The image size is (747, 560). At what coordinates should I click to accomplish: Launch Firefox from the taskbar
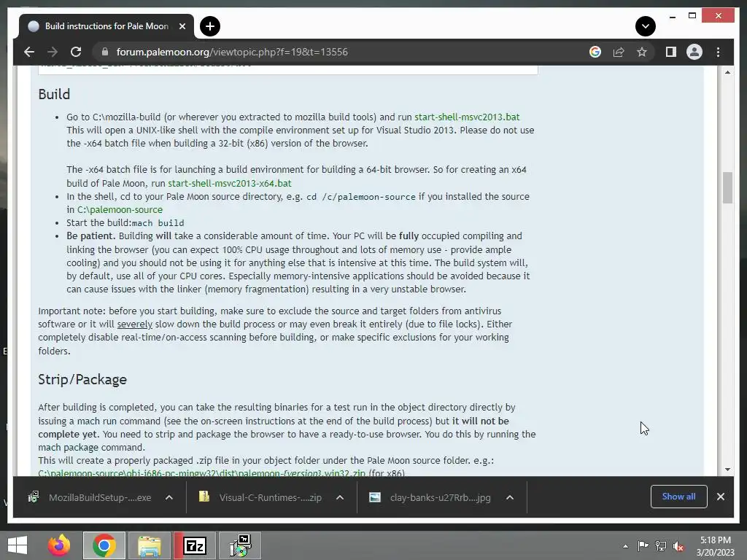click(x=59, y=545)
